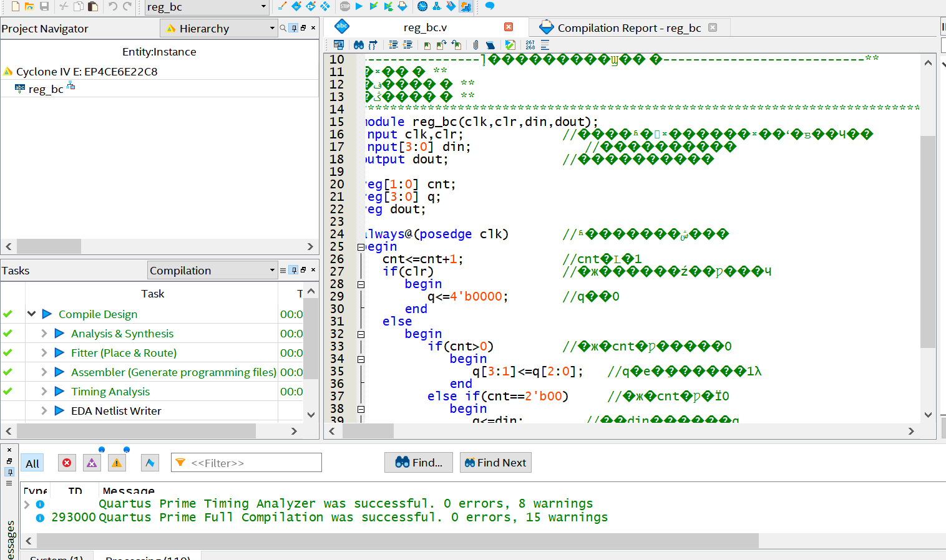Switch to the reg_bc.v tab
Image resolution: width=946 pixels, height=560 pixels.
(x=425, y=27)
